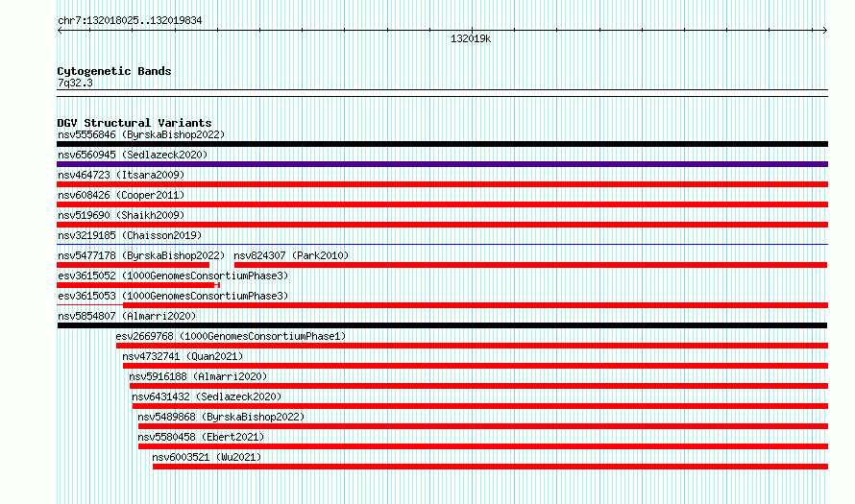Open nsv5854807 (Almarri2020) label
This screenshot has height=504, width=855.
pos(127,316)
